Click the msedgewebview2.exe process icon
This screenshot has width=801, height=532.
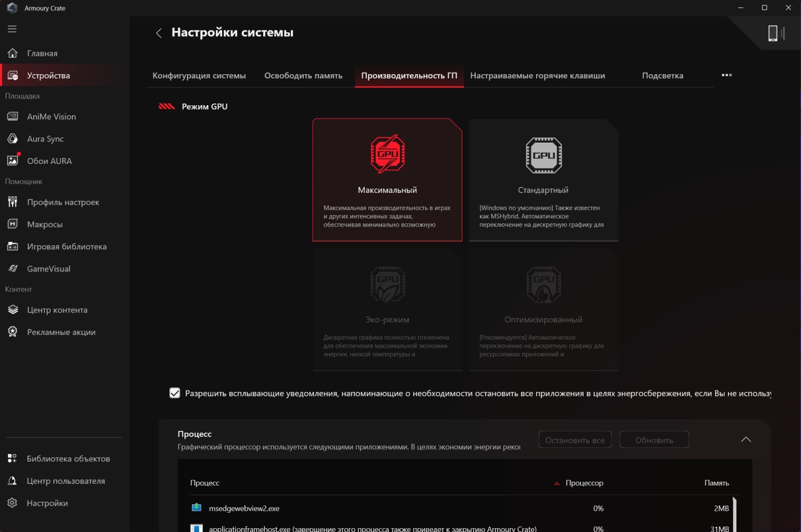(197, 507)
